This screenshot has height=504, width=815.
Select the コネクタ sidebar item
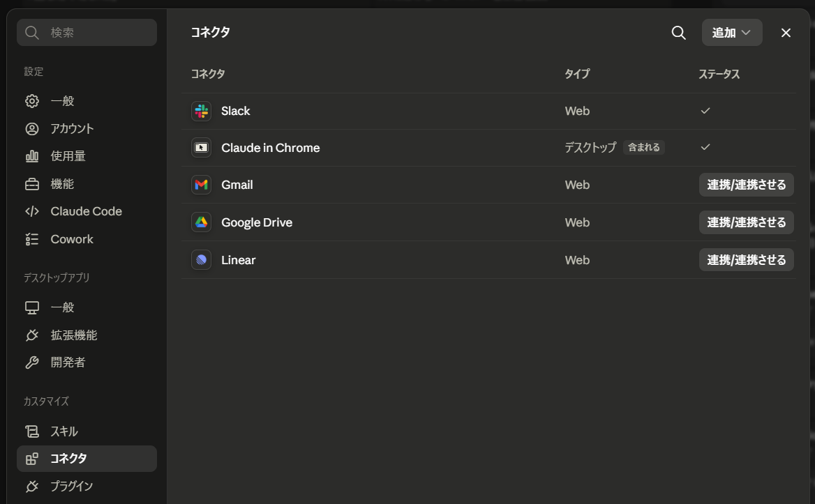pos(87,458)
